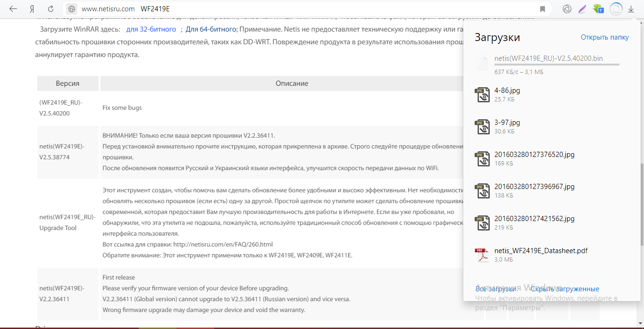Click the WinRAR для 32-битного link
This screenshot has height=329, width=644.
tap(151, 29)
